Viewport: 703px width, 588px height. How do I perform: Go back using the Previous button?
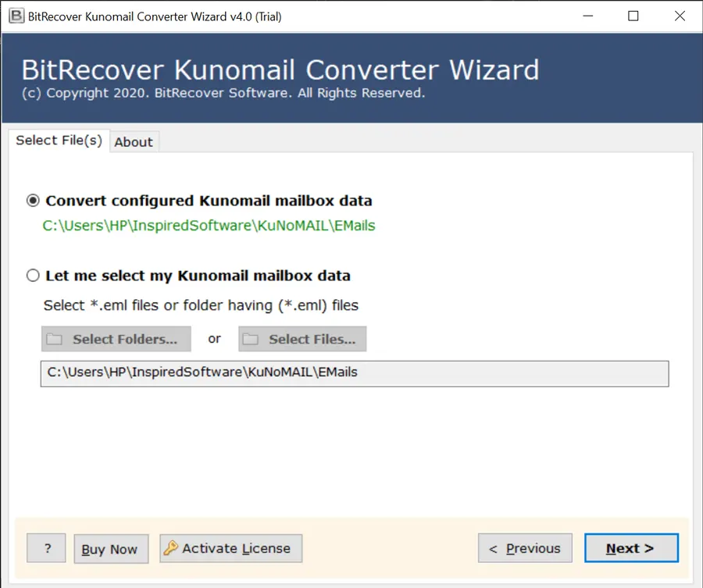click(x=525, y=547)
